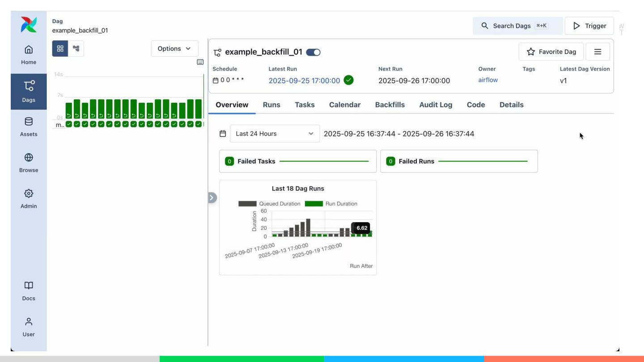Open Docs book icon in sidebar
This screenshot has width=644, height=362.
tap(29, 291)
